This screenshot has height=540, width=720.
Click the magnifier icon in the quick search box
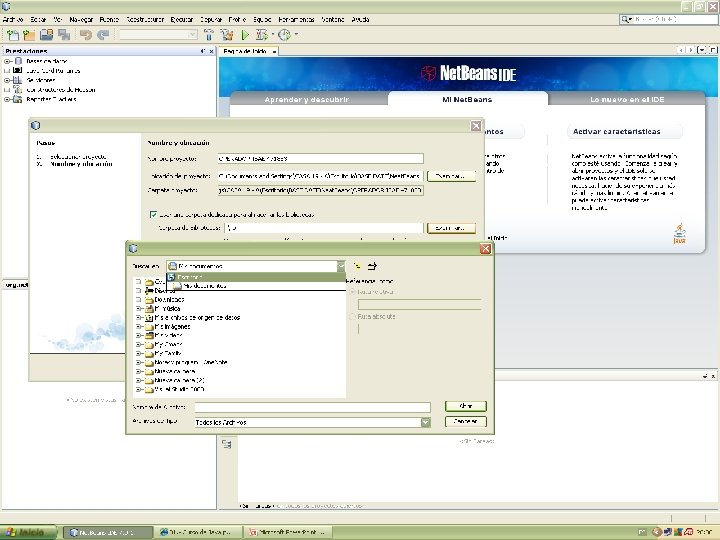coord(625,19)
